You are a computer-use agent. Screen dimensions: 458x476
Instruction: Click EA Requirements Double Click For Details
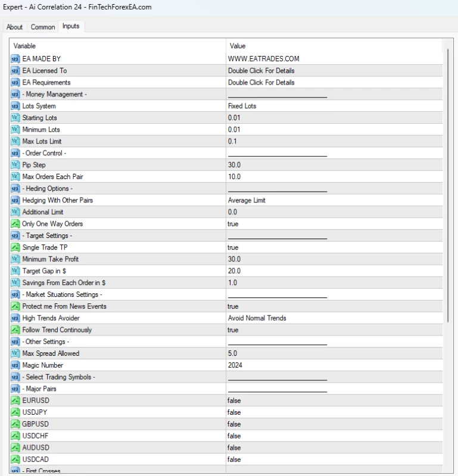tap(261, 83)
